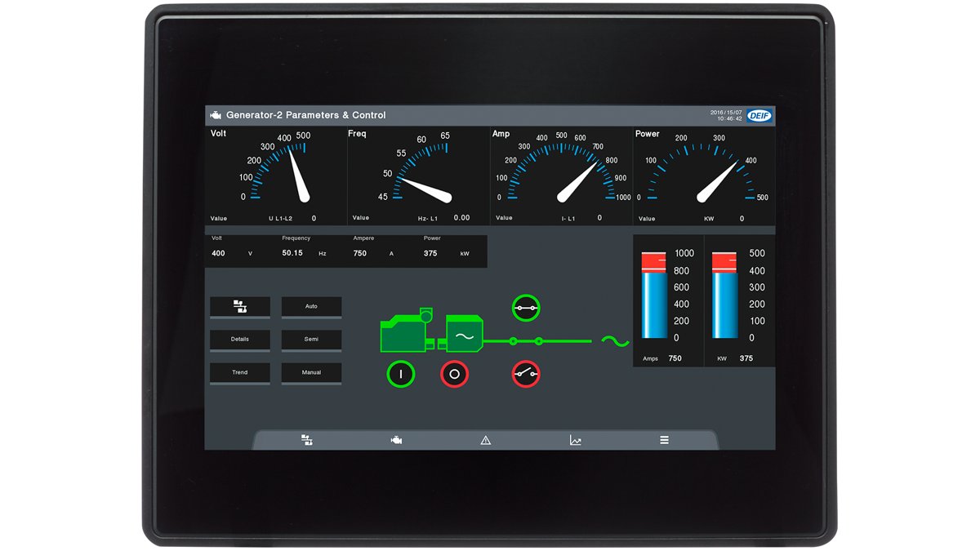Click the Ampere readout value 750
This screenshot has height=551, width=980.
point(360,254)
